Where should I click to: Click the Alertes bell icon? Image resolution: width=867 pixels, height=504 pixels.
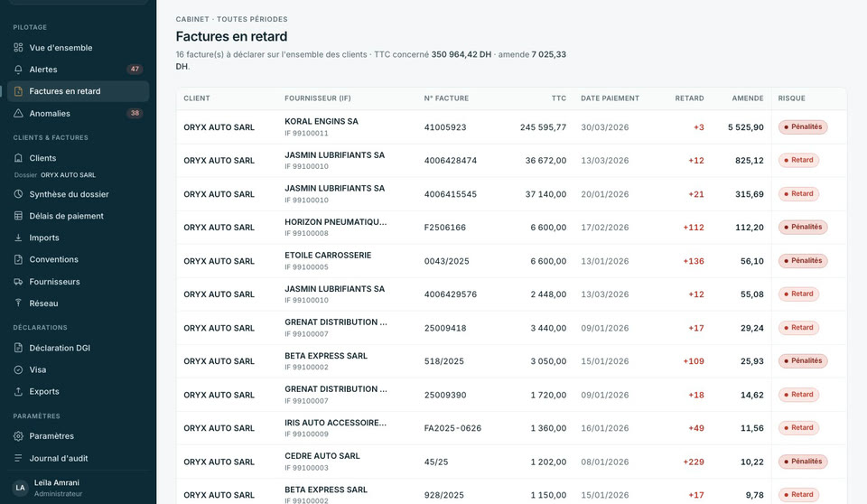click(x=18, y=70)
